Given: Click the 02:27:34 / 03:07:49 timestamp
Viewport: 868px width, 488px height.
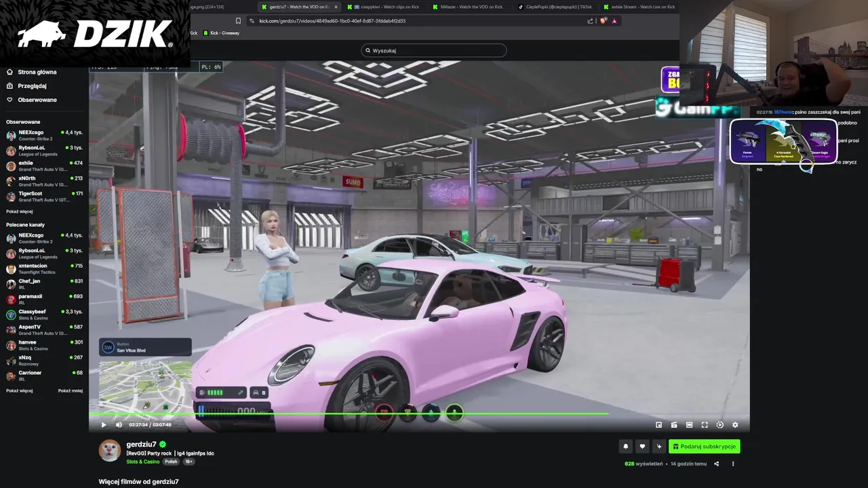Looking at the screenshot, I should click(150, 425).
